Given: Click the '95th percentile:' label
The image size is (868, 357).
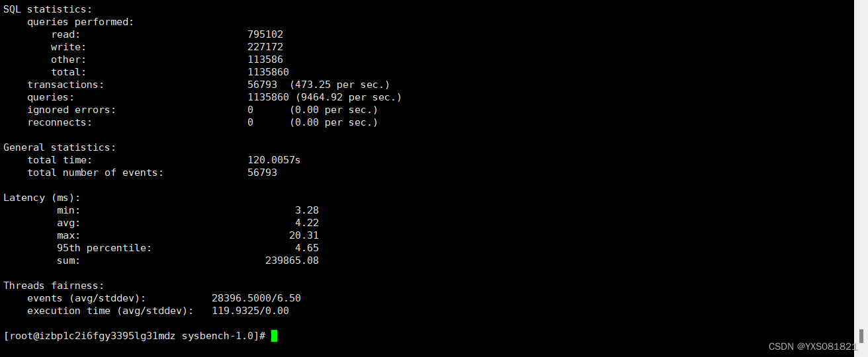Looking at the screenshot, I should click(x=105, y=248).
